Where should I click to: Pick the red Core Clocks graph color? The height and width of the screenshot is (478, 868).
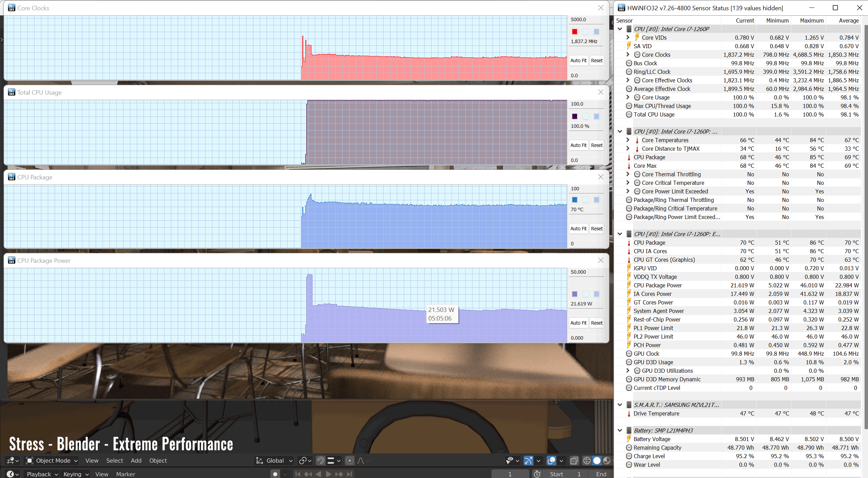click(575, 32)
